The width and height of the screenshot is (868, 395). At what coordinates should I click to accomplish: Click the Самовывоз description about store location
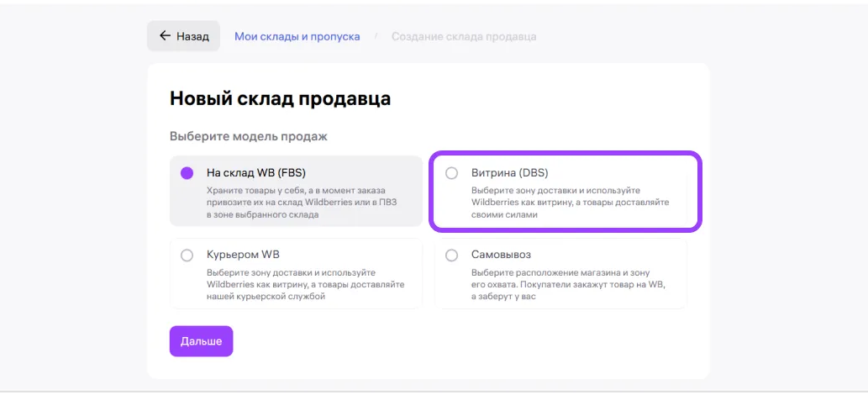coord(568,285)
